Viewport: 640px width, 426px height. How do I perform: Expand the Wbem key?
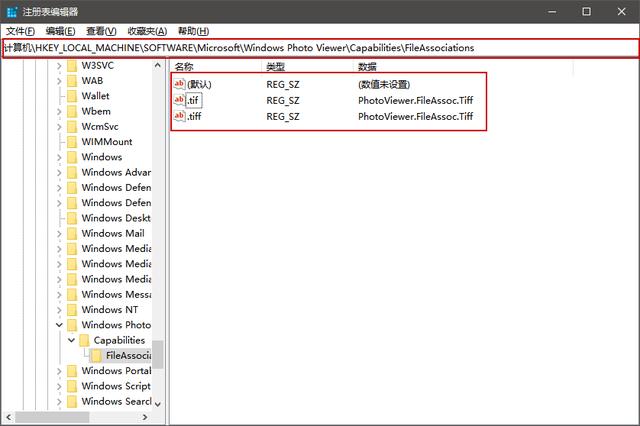point(59,111)
